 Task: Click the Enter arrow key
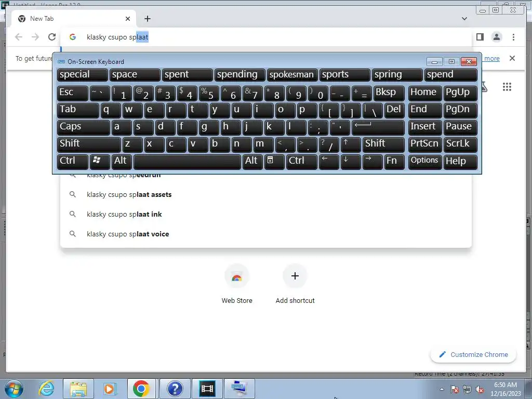tap(378, 127)
